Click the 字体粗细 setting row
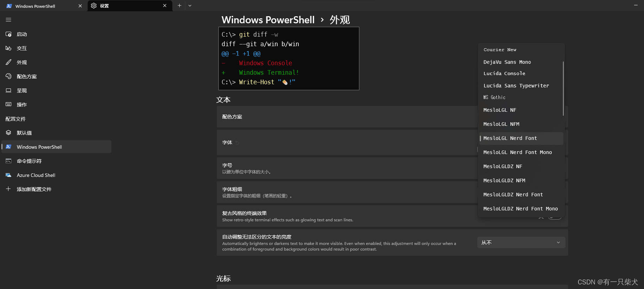Screen dimensions: 644x289 pos(392,192)
